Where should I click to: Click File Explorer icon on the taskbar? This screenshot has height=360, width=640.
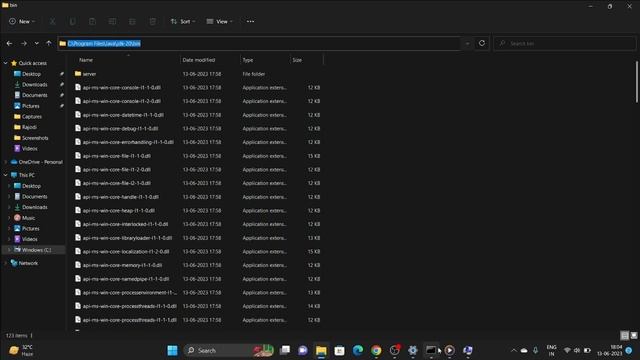tap(321, 350)
